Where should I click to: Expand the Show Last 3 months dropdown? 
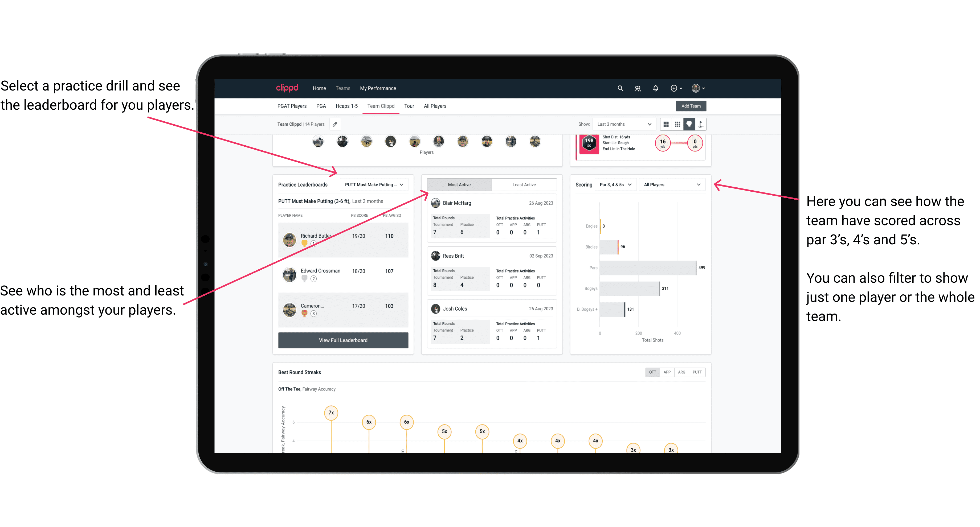624,124
